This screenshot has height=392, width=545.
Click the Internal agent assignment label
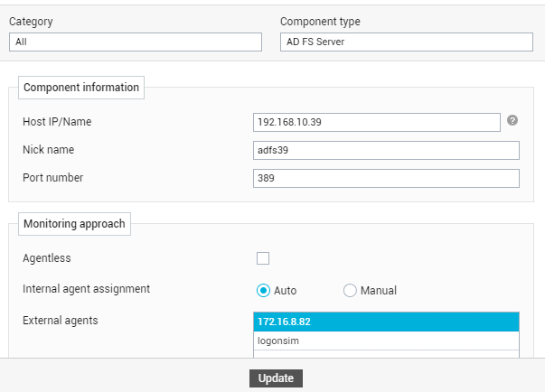click(x=86, y=289)
